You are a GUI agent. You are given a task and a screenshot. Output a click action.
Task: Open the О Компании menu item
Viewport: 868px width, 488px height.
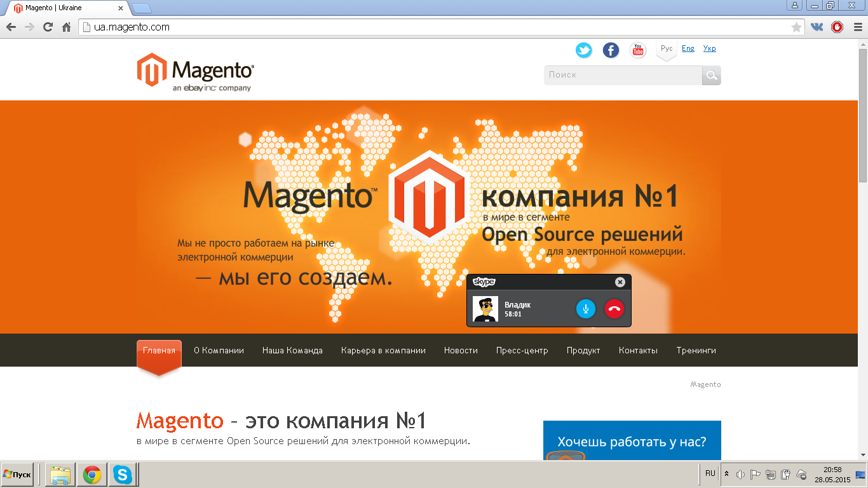(219, 350)
